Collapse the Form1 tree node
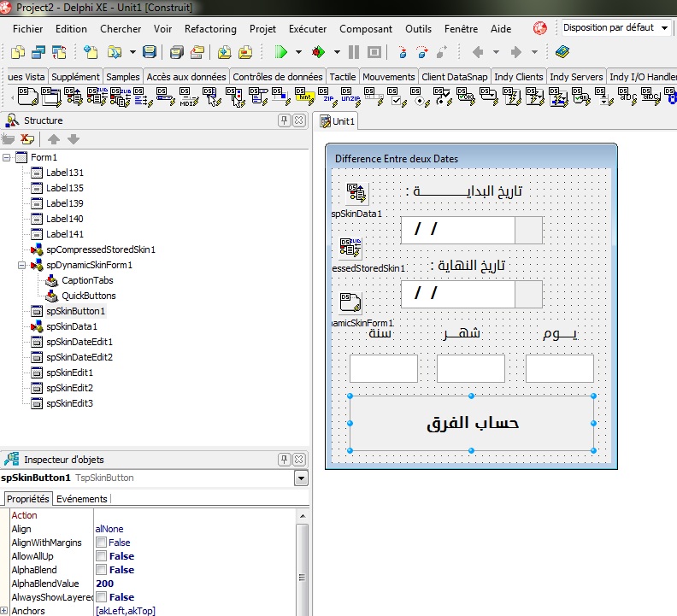This screenshot has height=616, width=677. [x=7, y=157]
